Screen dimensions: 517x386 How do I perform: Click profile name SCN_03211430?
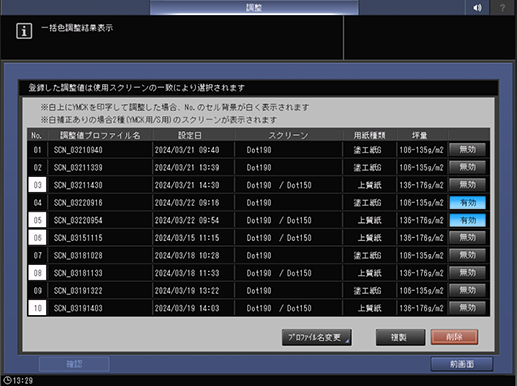tap(78, 185)
